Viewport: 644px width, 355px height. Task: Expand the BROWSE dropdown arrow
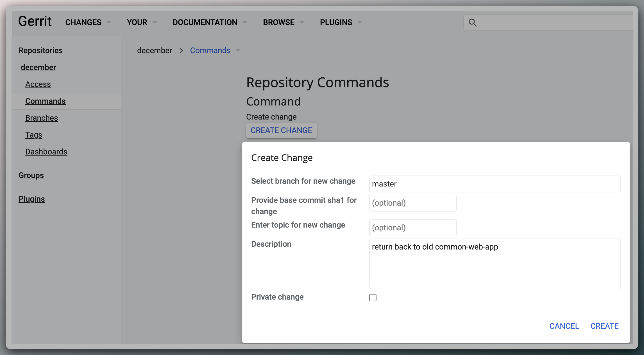coord(302,22)
